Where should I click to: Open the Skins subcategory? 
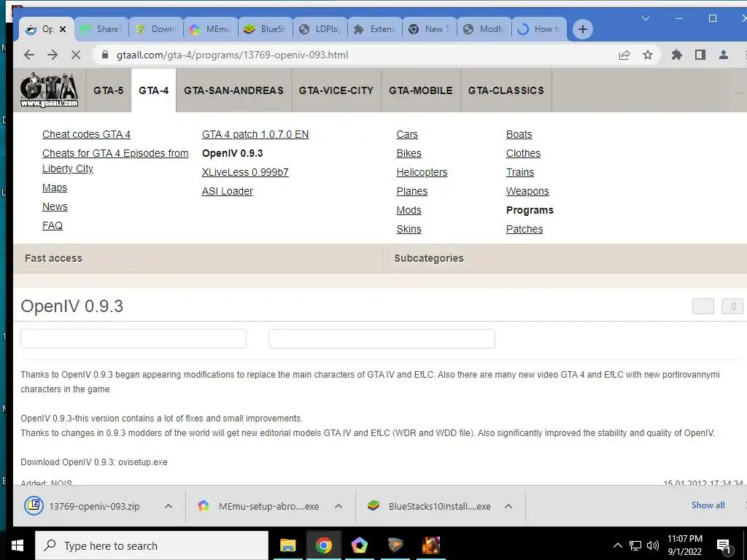tap(409, 229)
